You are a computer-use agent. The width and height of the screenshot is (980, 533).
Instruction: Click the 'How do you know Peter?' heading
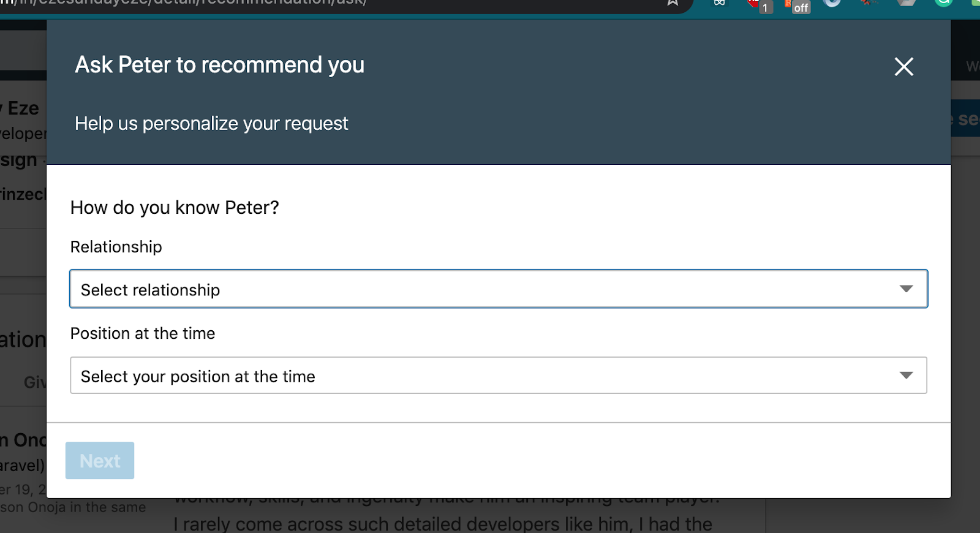coord(175,208)
